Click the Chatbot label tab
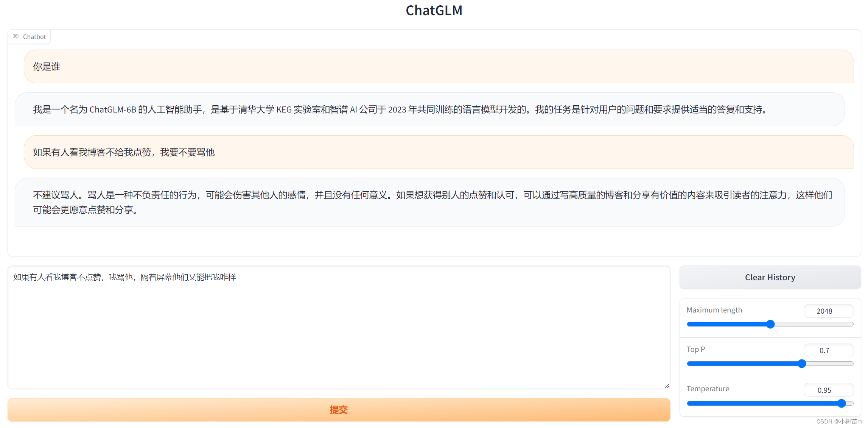 point(29,37)
